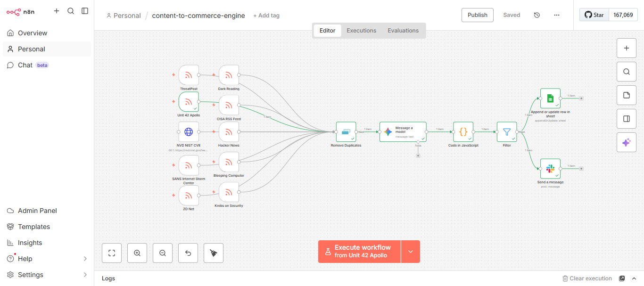
Task: Open the Execute workflow trigger dropdown arrow
Action: pos(411,252)
